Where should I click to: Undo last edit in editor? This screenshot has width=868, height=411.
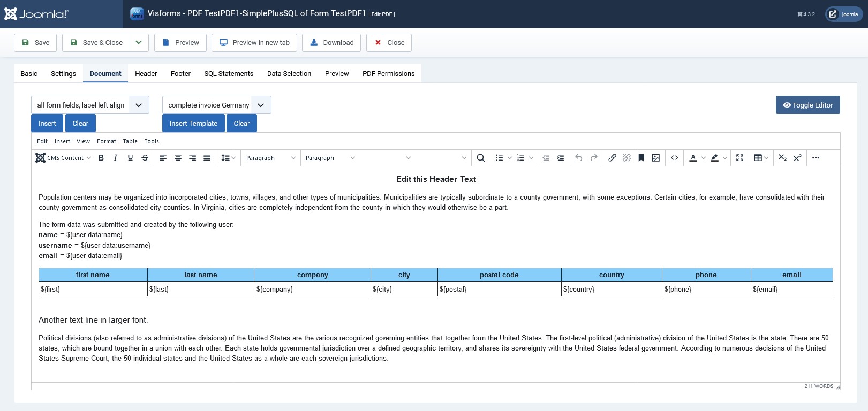[579, 158]
